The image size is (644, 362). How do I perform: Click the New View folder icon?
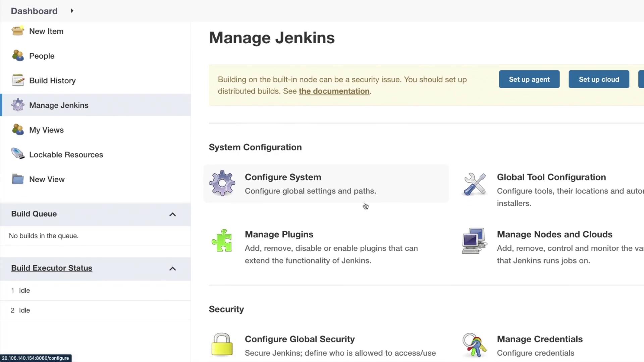tap(17, 179)
